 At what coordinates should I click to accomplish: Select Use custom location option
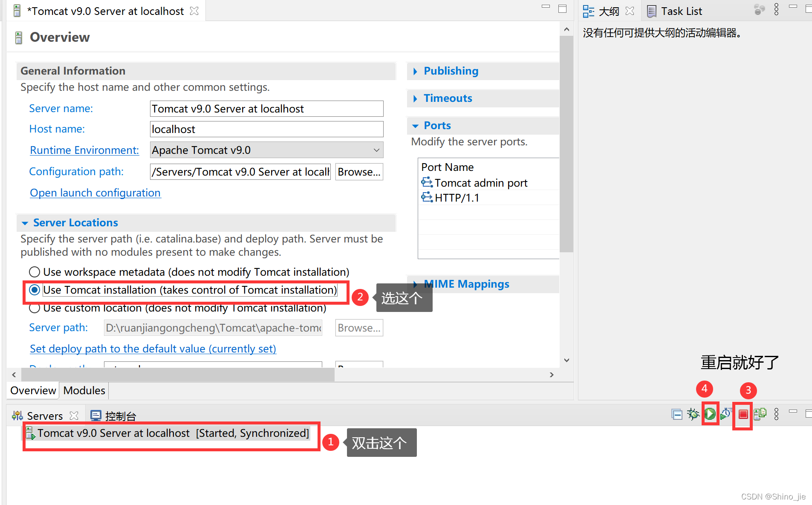pos(35,308)
